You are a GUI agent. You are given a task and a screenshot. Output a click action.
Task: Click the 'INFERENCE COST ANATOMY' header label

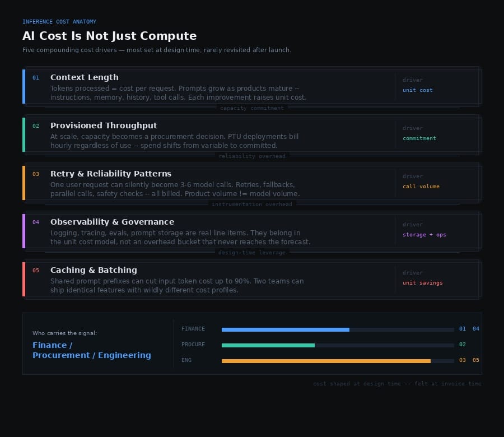tap(59, 22)
